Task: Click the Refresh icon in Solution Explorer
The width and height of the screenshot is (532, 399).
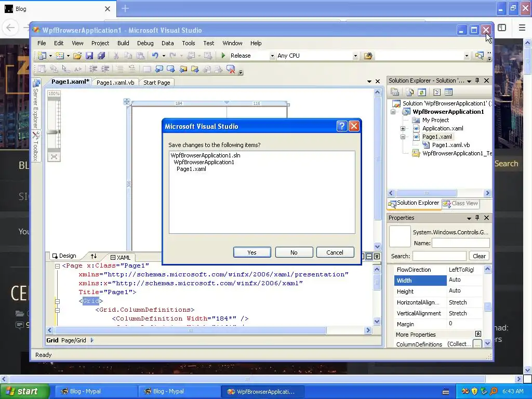Action: click(421, 92)
